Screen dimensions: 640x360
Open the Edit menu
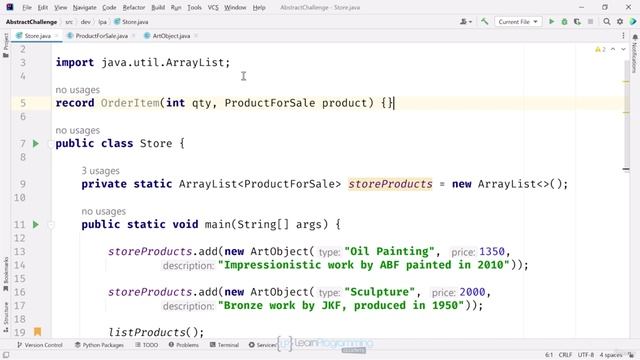42,7
